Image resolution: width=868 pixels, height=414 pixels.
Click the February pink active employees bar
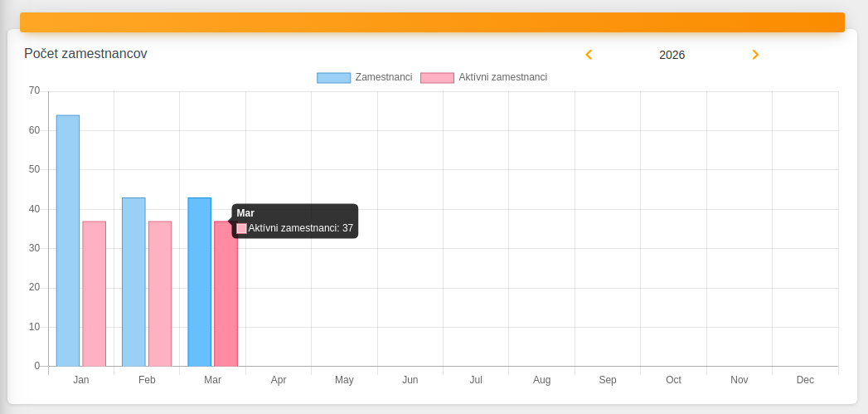(x=160, y=294)
